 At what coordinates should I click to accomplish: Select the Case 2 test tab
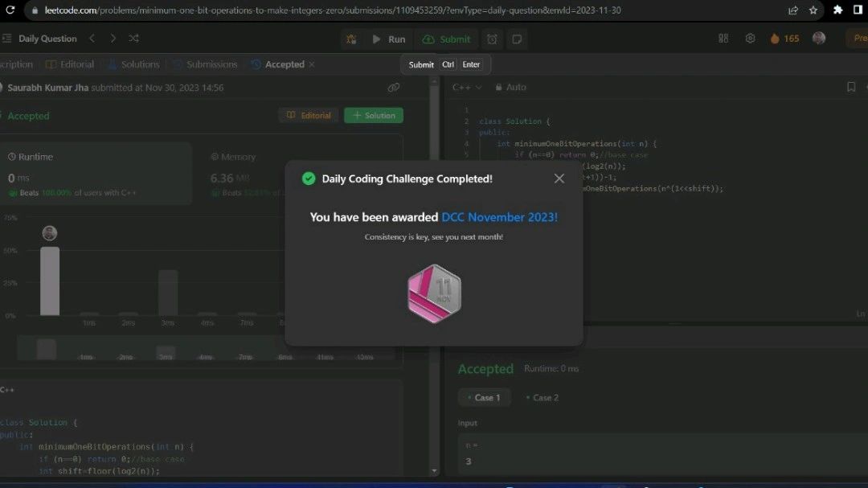pyautogui.click(x=542, y=398)
